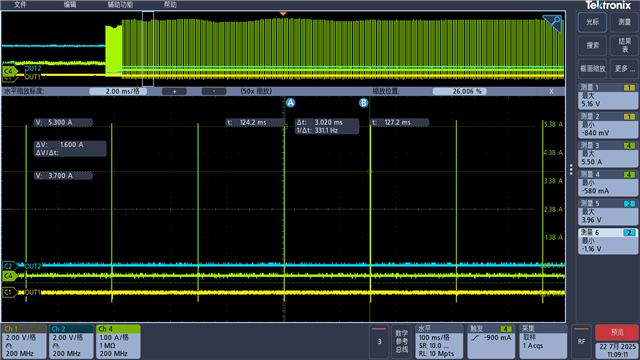This screenshot has width=640, height=360.
Task: Click the 光标 cursors button
Action: pyautogui.click(x=592, y=22)
